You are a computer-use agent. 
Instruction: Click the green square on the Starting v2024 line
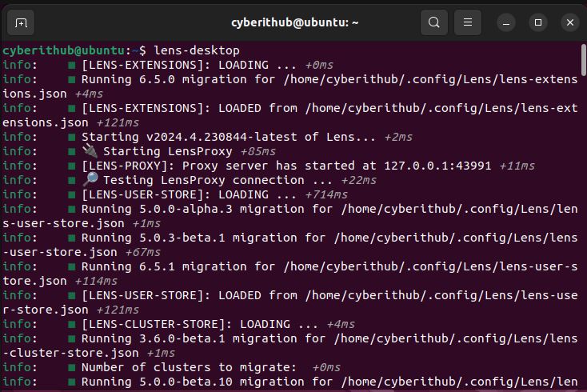[71, 137]
